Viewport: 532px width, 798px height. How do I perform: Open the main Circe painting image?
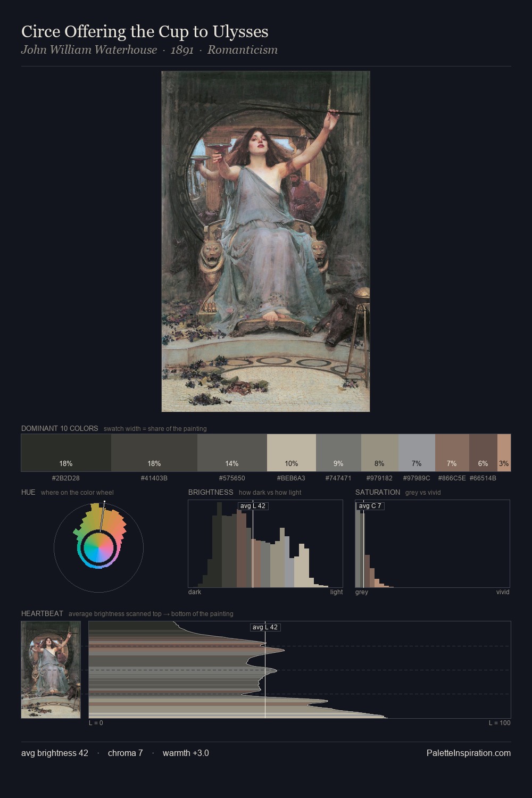point(265,242)
